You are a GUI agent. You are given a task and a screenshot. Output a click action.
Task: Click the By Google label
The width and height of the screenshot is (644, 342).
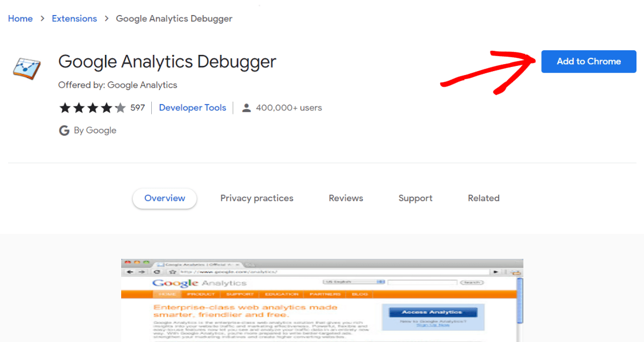click(95, 131)
